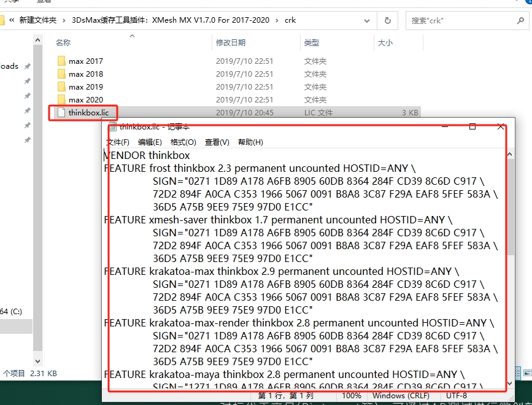The width and height of the screenshot is (532, 405).
Task: Click the FEATURE krakatoa-max thinkbox 2.9 line
Action: point(281,271)
